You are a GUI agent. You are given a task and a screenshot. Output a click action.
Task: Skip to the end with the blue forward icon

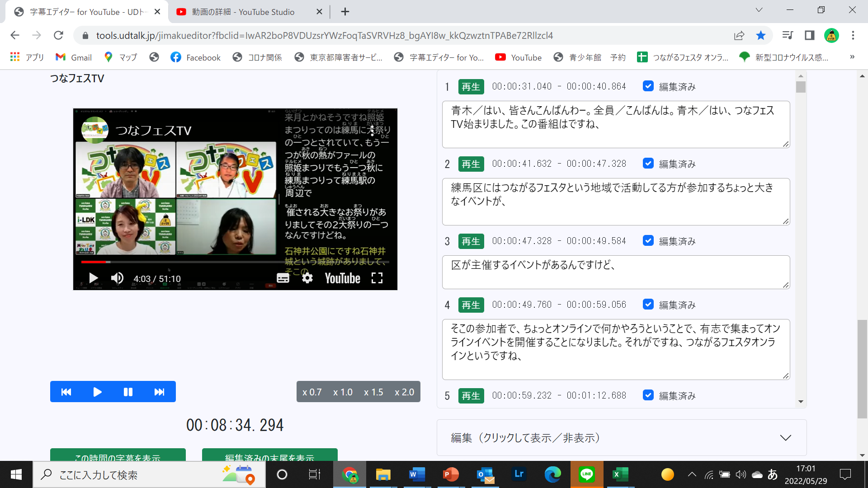(159, 391)
